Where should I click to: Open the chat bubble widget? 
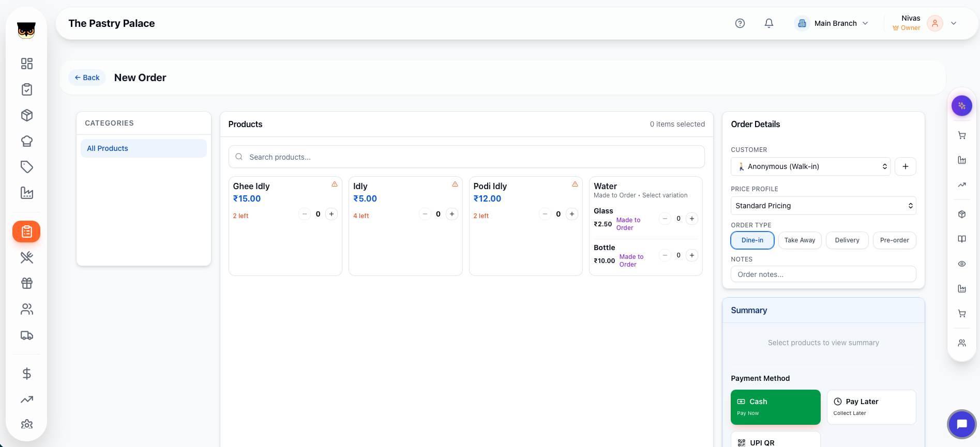961,424
